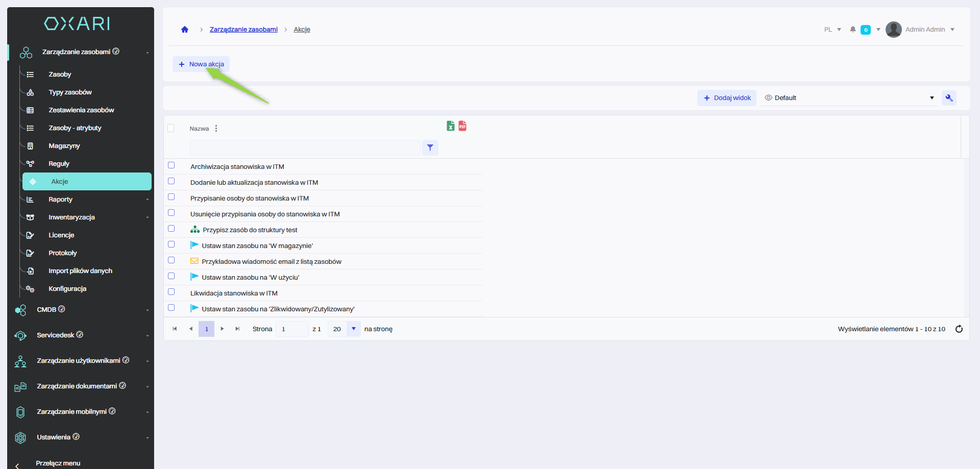This screenshot has width=980, height=469.
Task: Click the notification bell icon
Action: click(x=852, y=30)
